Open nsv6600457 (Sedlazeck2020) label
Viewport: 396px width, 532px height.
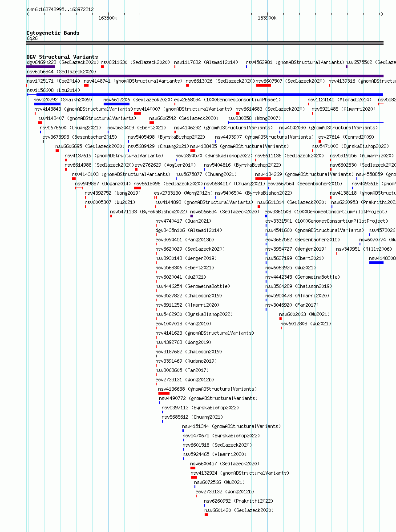tap(225, 464)
